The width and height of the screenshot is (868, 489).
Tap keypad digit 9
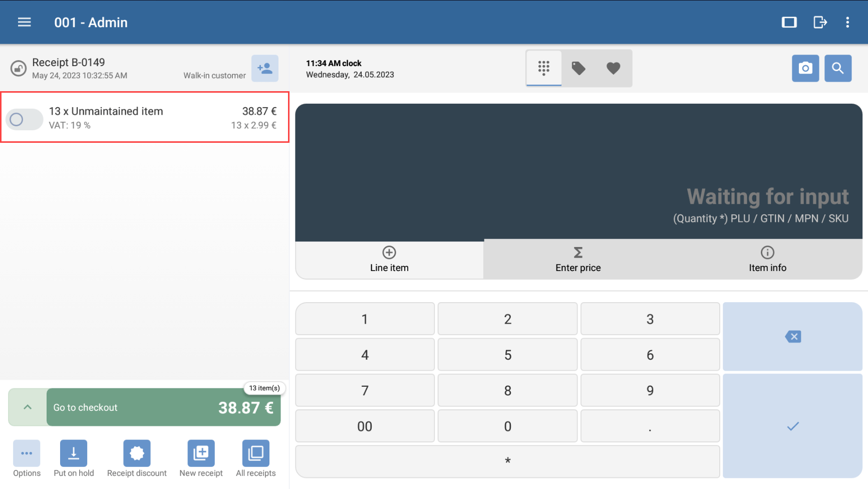tap(650, 390)
